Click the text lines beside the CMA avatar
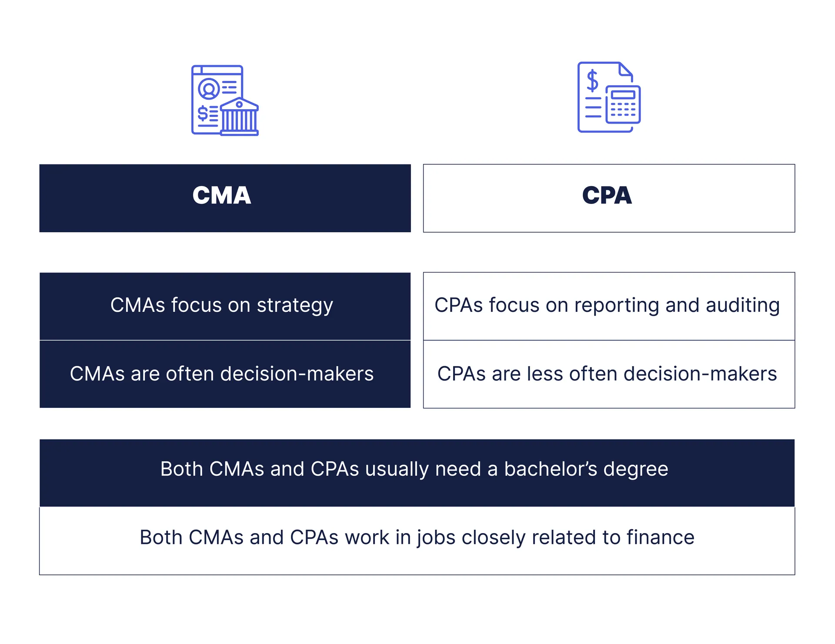The width and height of the screenshot is (835, 644). (230, 87)
